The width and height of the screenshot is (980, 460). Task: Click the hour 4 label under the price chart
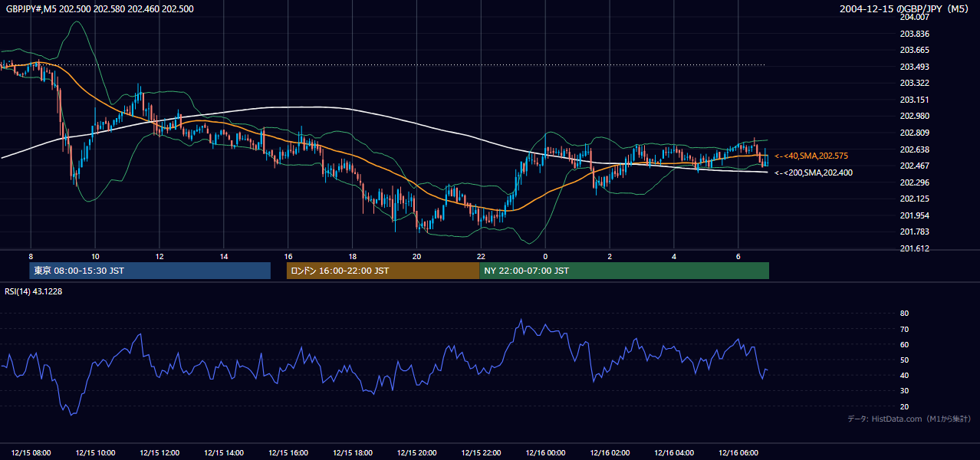tap(674, 256)
